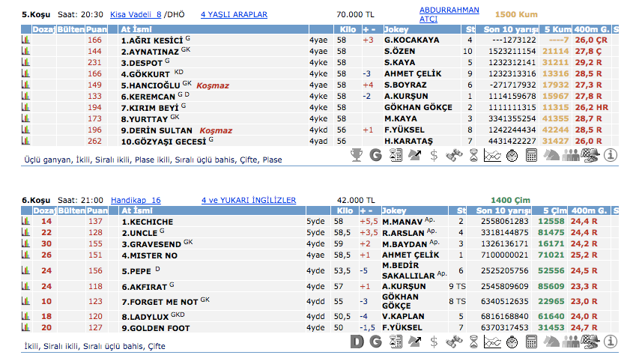Click the D icon under race 6
Screen dimensions: 639x364
coord(357,342)
